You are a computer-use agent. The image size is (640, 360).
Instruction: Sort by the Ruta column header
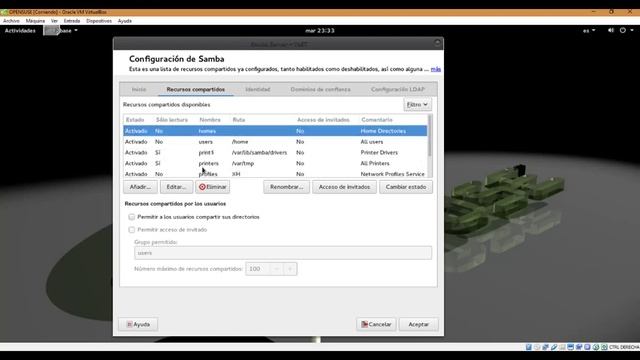pos(239,120)
